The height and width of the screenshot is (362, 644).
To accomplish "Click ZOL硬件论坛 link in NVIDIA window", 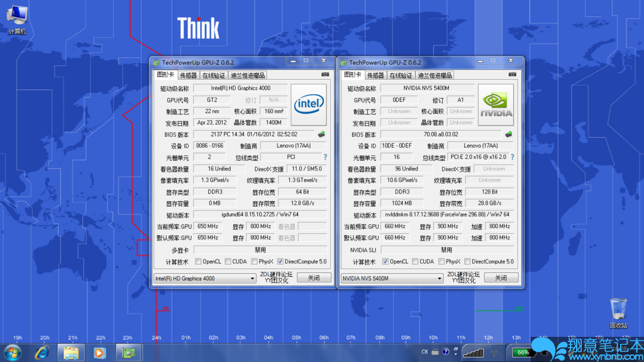I will tap(464, 274).
